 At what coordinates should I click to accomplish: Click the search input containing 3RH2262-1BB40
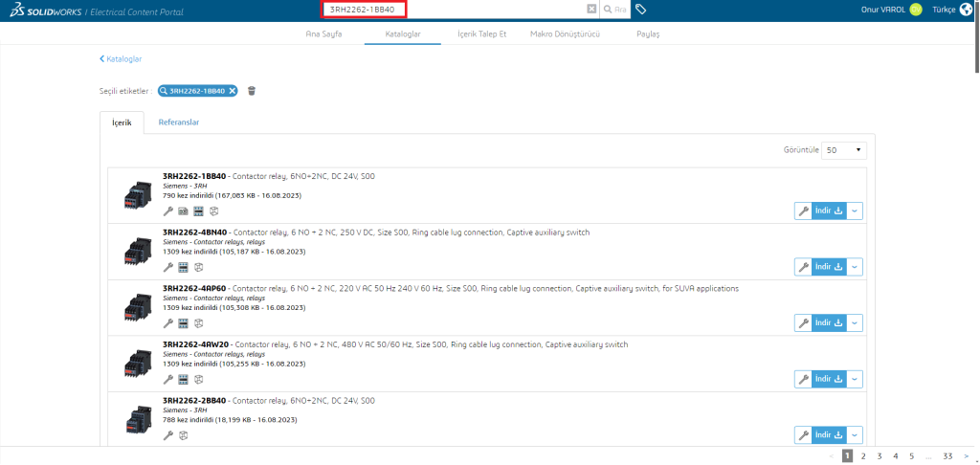point(450,9)
